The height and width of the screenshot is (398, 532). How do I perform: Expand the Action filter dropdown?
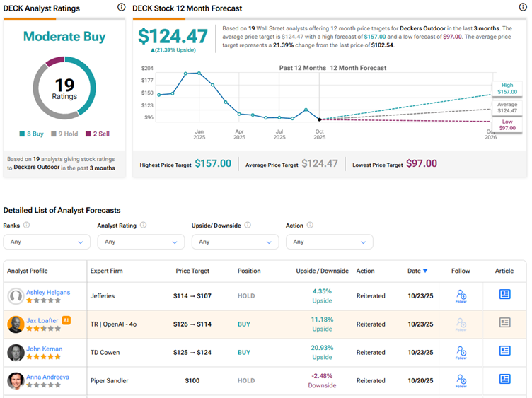point(329,242)
